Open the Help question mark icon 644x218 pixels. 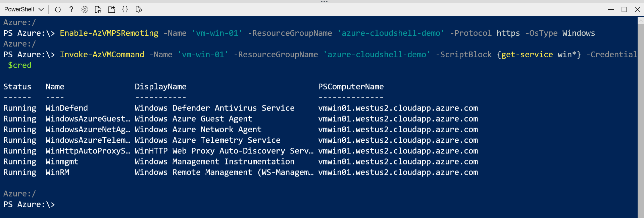click(71, 9)
